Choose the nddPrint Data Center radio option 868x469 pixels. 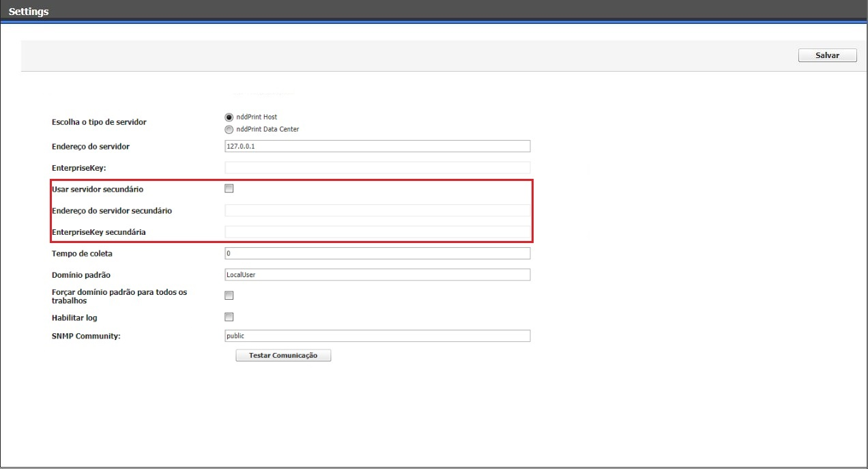(229, 129)
